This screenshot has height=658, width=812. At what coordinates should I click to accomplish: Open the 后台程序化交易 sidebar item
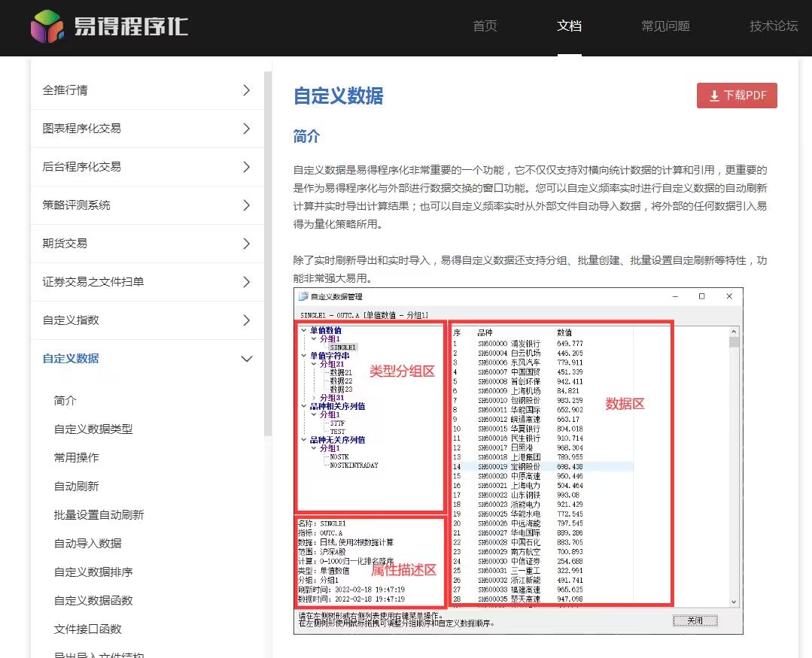click(82, 167)
